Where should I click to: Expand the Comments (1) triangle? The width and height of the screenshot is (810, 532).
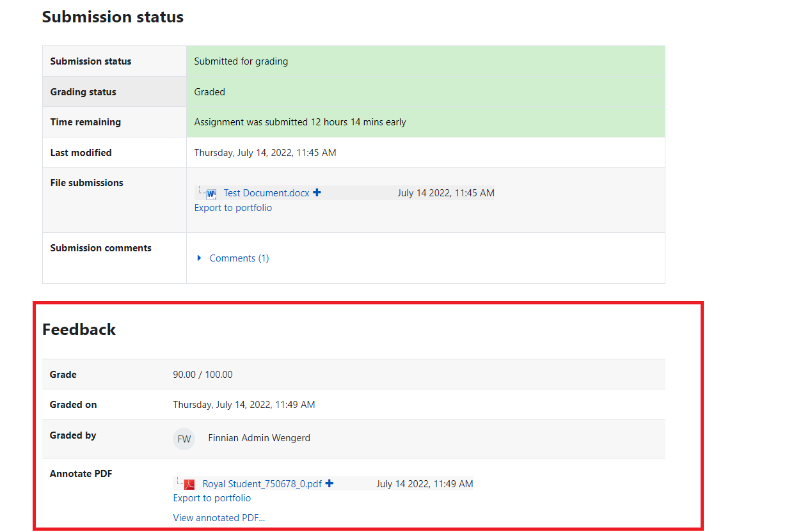point(200,258)
